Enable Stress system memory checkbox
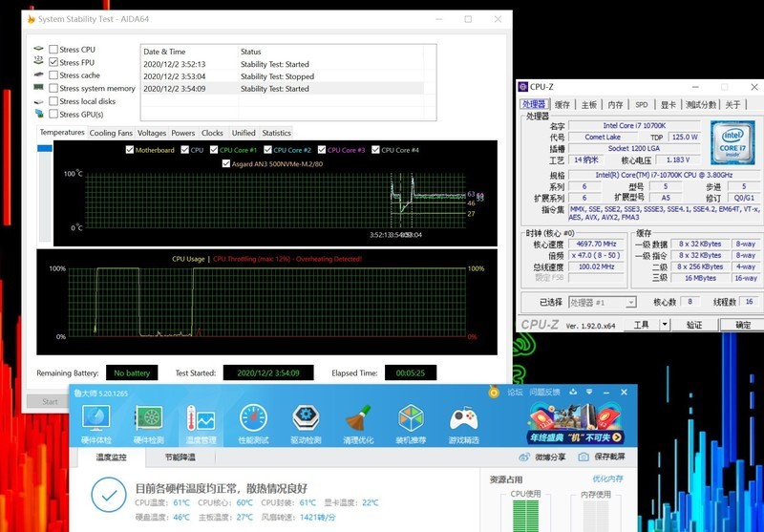 pyautogui.click(x=53, y=88)
